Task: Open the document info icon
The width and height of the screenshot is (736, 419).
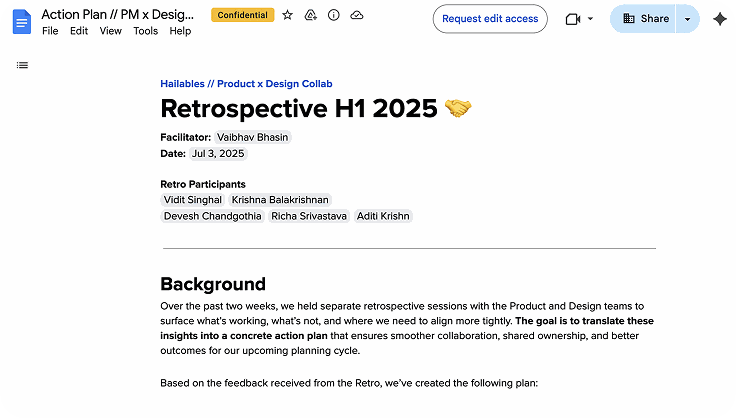Action: pos(334,16)
